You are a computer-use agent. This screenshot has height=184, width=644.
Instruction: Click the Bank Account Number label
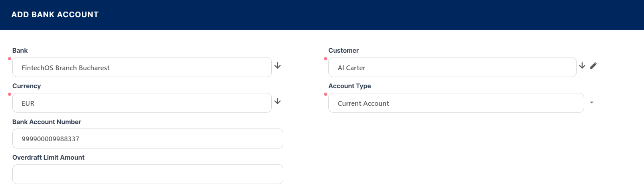coord(47,122)
